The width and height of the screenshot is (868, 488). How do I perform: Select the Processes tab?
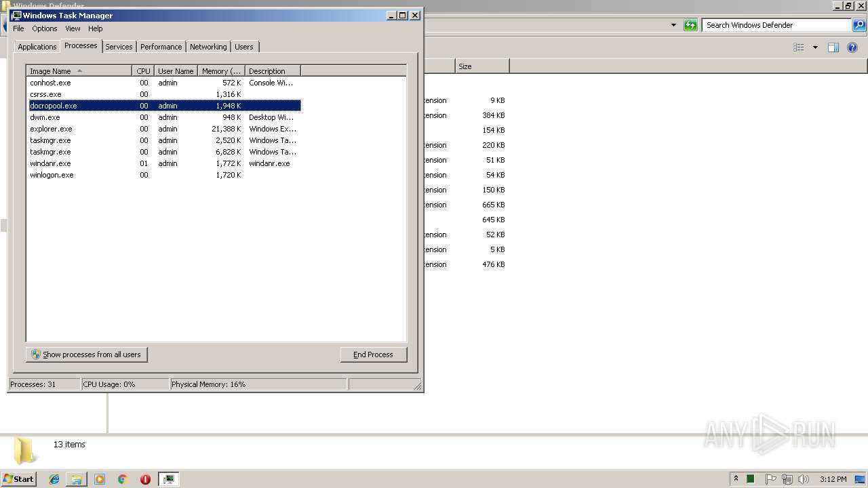click(x=81, y=45)
